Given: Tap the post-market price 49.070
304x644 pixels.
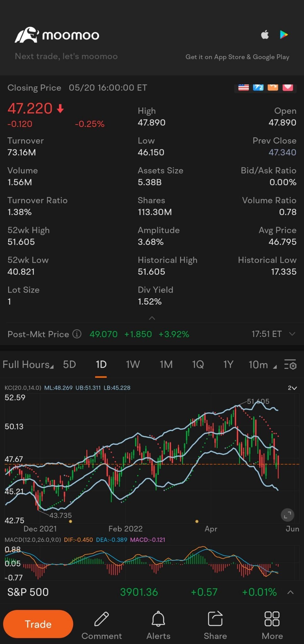Looking at the screenshot, I should pyautogui.click(x=103, y=334).
